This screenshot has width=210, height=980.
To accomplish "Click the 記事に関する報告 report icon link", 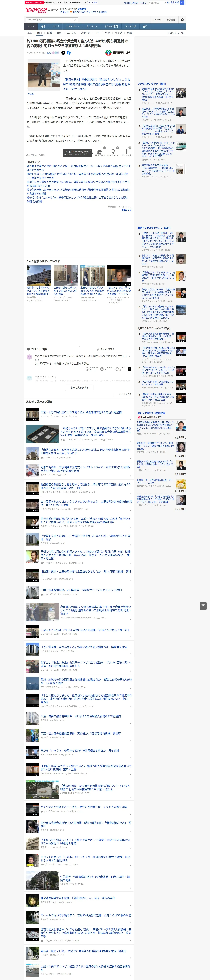I will [36, 155].
